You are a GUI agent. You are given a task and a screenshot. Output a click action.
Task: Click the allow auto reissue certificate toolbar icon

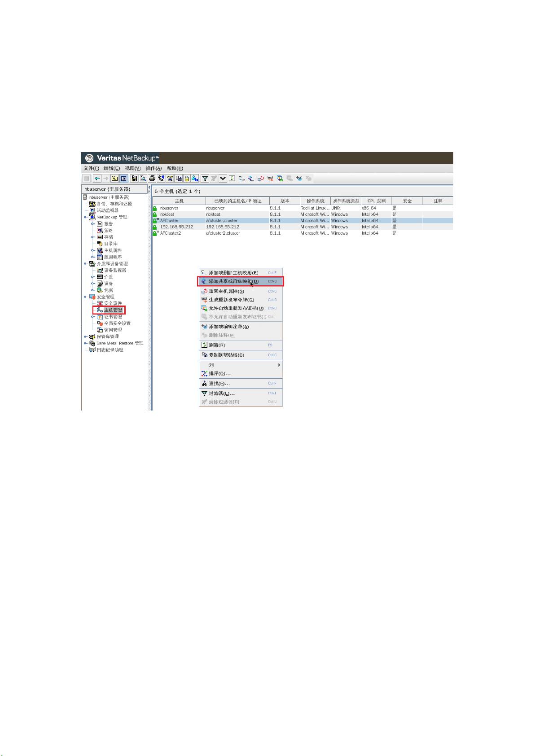(280, 178)
